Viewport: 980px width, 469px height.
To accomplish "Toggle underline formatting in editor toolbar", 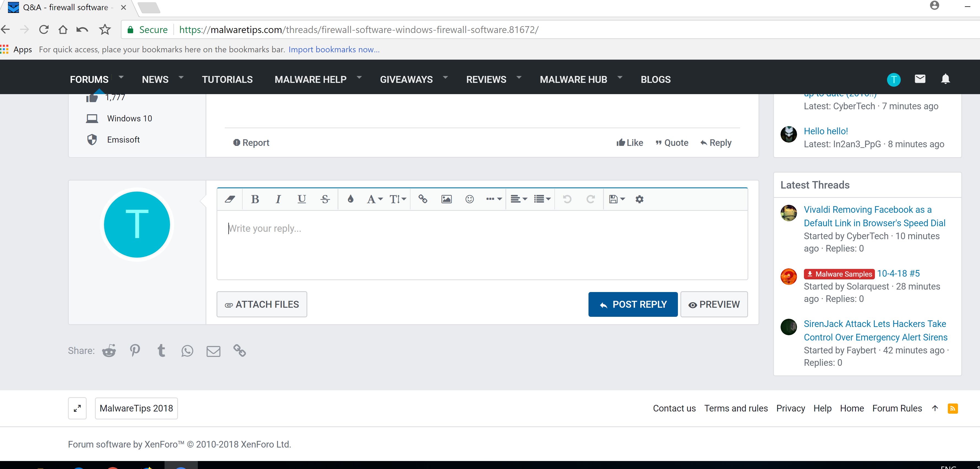I will 301,199.
